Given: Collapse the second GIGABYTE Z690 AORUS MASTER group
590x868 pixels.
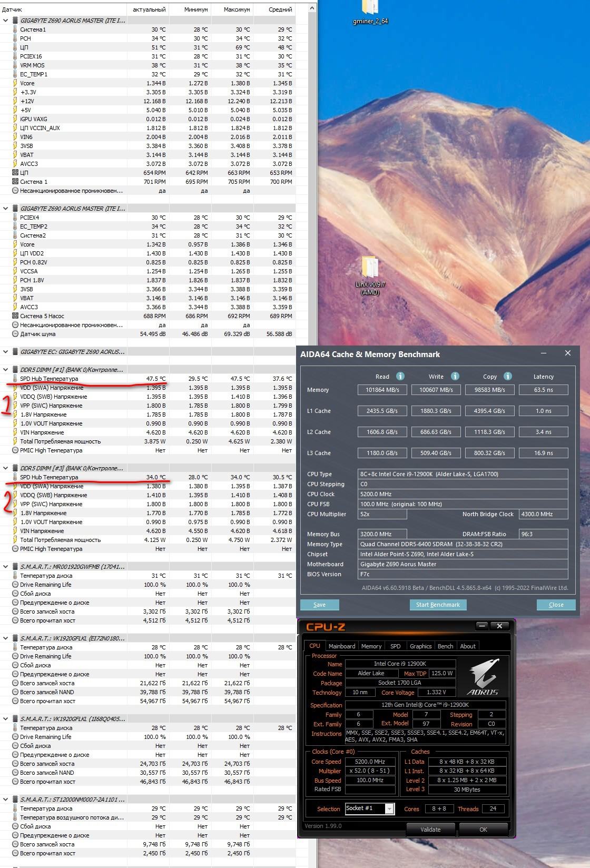Looking at the screenshot, I should click(6, 209).
